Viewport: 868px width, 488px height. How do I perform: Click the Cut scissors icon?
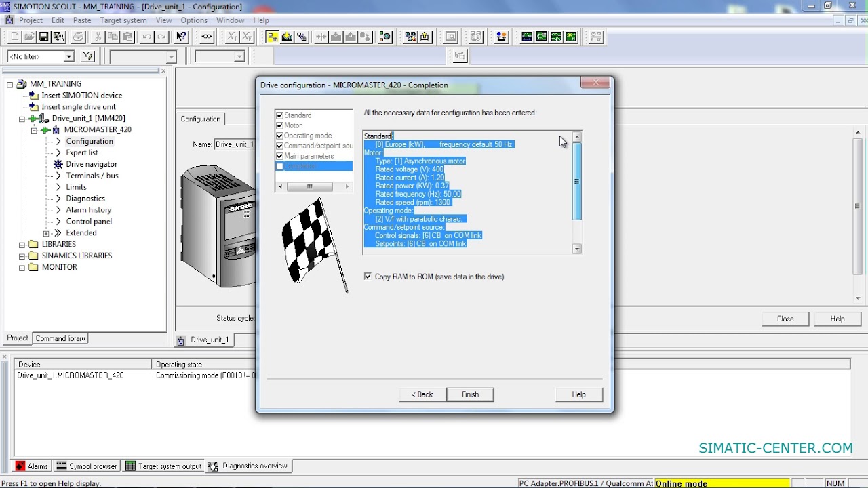(98, 37)
